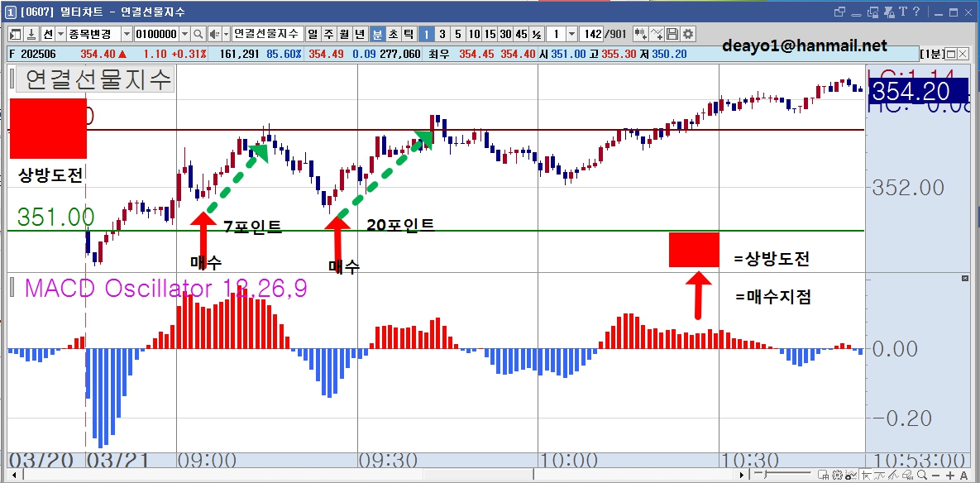Viewport: 980px width, 483px height.
Task: Select the 3-minute interval button
Action: pos(442,34)
